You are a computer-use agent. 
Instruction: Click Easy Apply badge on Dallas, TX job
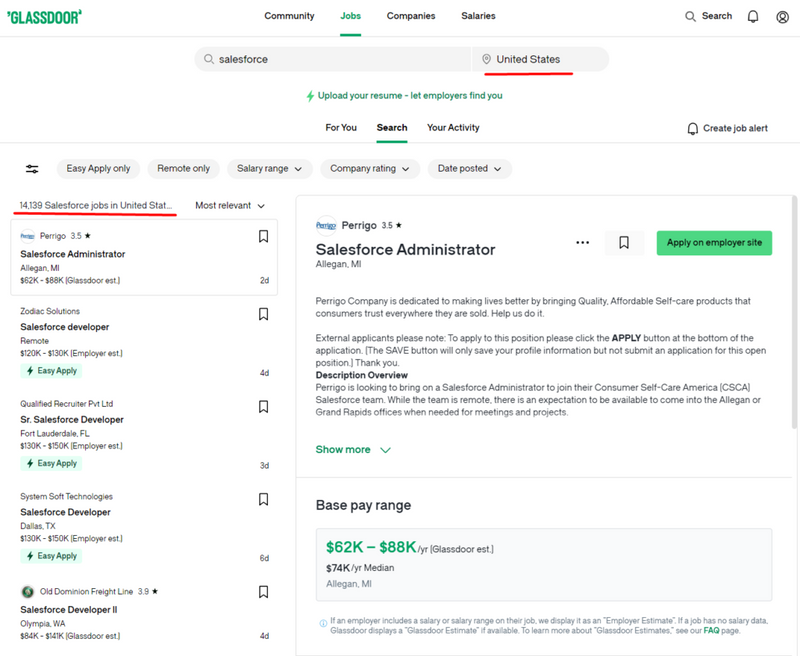(51, 556)
